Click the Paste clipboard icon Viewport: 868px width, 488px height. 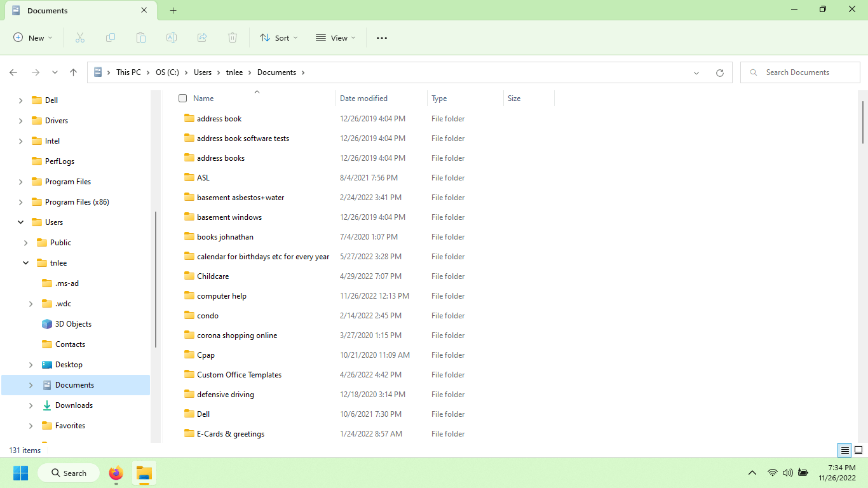click(x=141, y=38)
